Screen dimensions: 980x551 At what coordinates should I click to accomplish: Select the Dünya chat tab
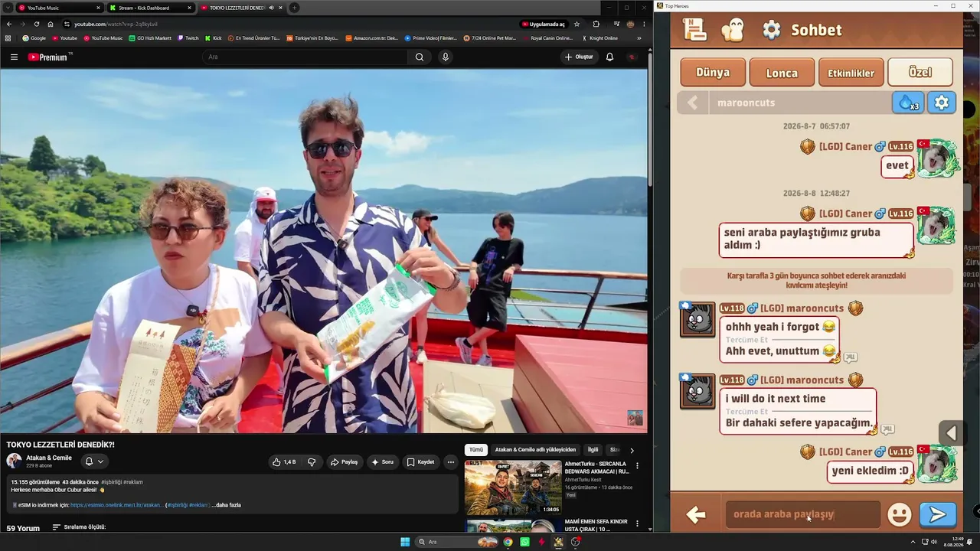point(713,73)
